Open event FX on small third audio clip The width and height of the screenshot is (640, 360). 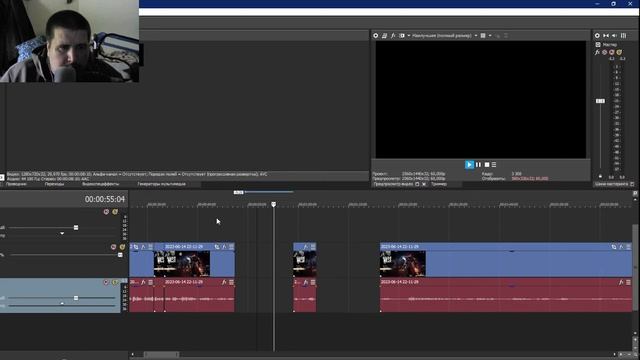tap(305, 282)
